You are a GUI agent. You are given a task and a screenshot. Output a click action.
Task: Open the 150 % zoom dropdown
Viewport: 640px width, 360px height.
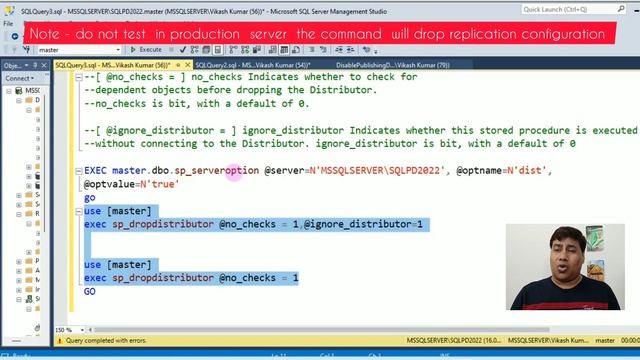82,330
